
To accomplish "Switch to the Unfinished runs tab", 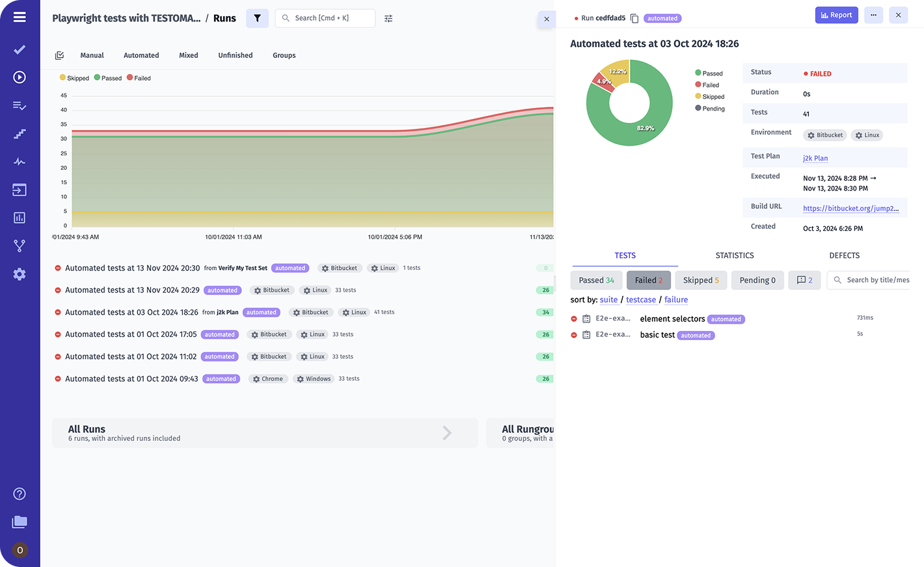I will (x=235, y=55).
